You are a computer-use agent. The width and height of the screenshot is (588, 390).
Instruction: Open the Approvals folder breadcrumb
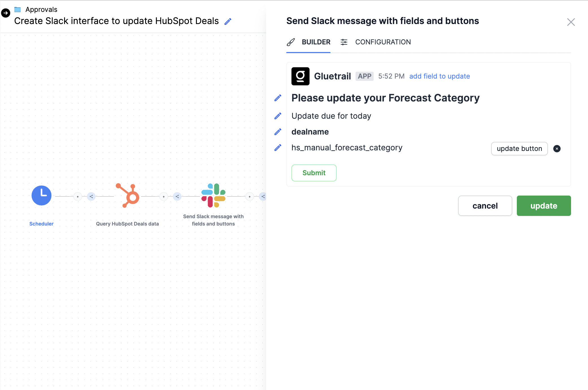click(x=41, y=10)
